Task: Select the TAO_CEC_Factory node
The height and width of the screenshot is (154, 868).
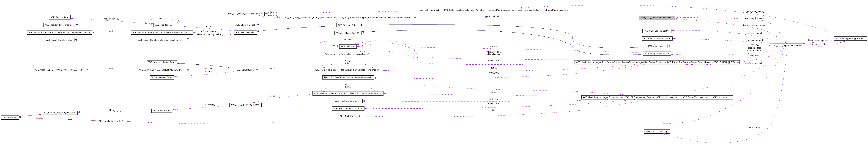Action: (x=656, y=46)
